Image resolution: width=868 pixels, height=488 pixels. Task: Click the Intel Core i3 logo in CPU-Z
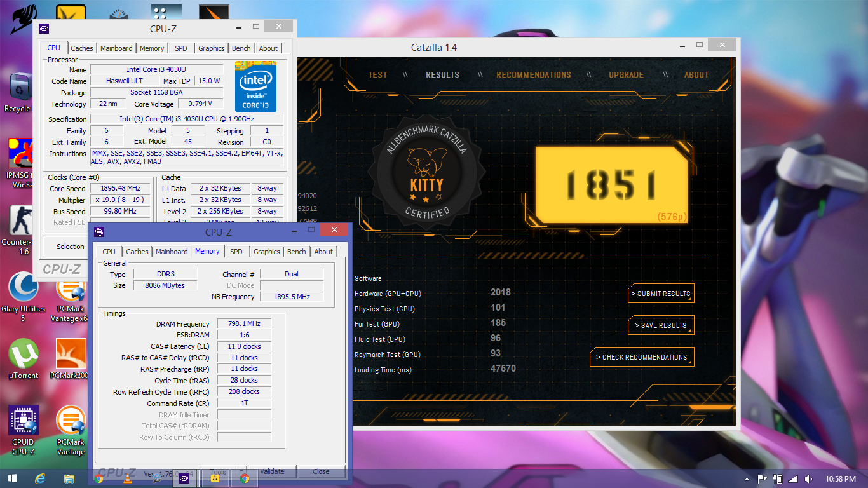coord(255,86)
